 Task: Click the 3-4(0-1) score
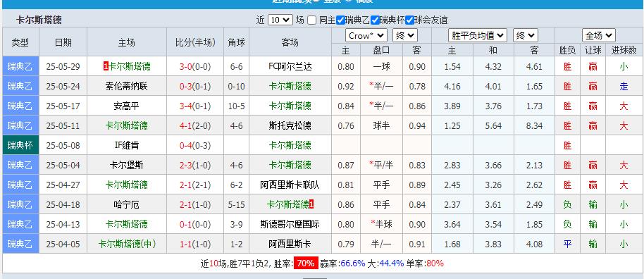click(x=195, y=106)
